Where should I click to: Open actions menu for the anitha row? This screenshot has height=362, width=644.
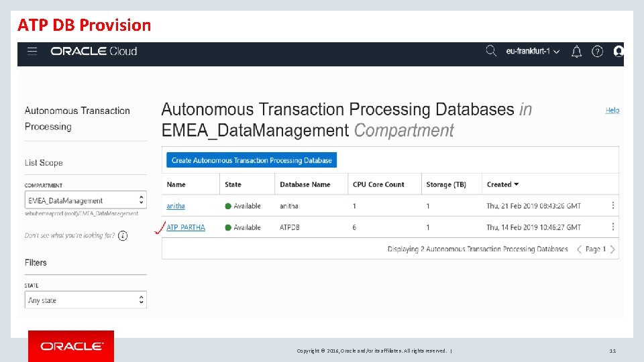click(612, 205)
